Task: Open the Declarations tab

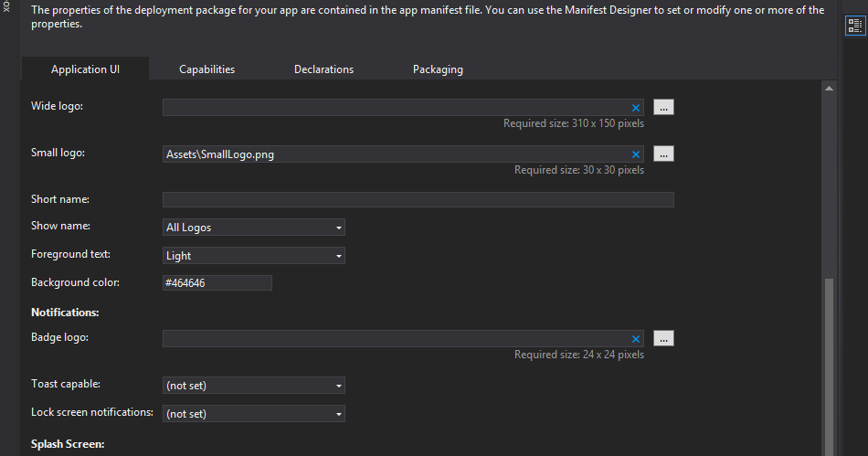Action: pyautogui.click(x=323, y=69)
